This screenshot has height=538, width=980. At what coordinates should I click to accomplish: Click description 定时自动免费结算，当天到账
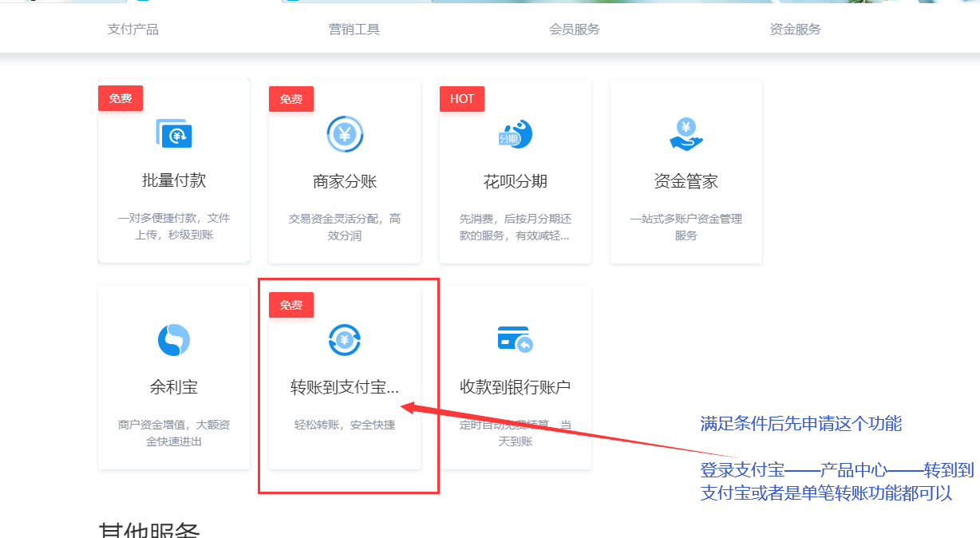click(516, 433)
